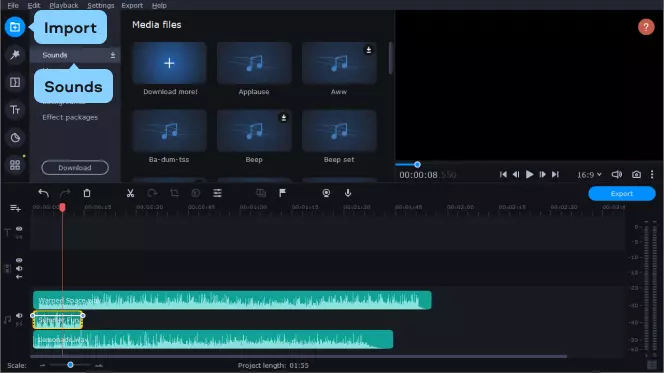Open the Export menu in menu bar
664x373 pixels.
[132, 6]
